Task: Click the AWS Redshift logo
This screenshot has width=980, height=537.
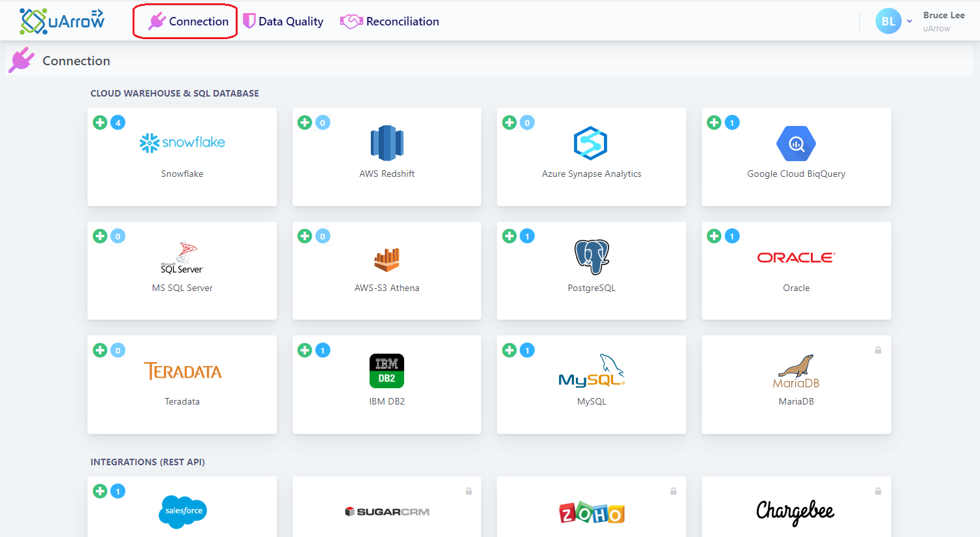Action: click(x=387, y=143)
